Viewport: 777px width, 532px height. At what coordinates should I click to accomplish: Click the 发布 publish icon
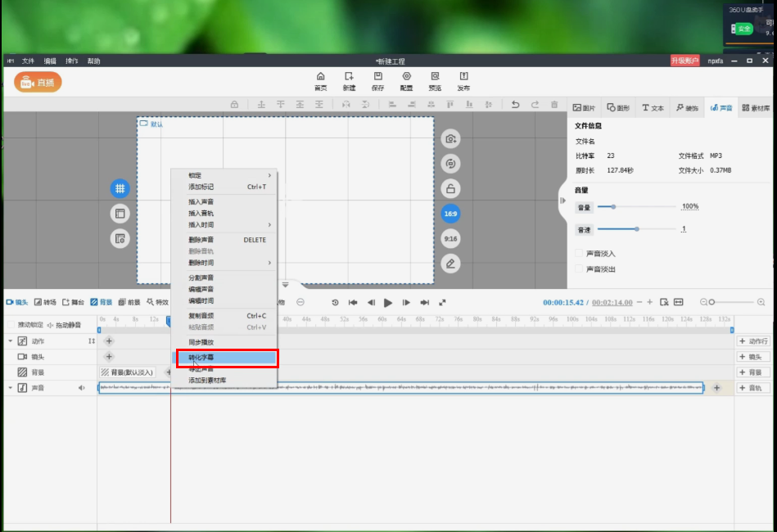coord(463,80)
